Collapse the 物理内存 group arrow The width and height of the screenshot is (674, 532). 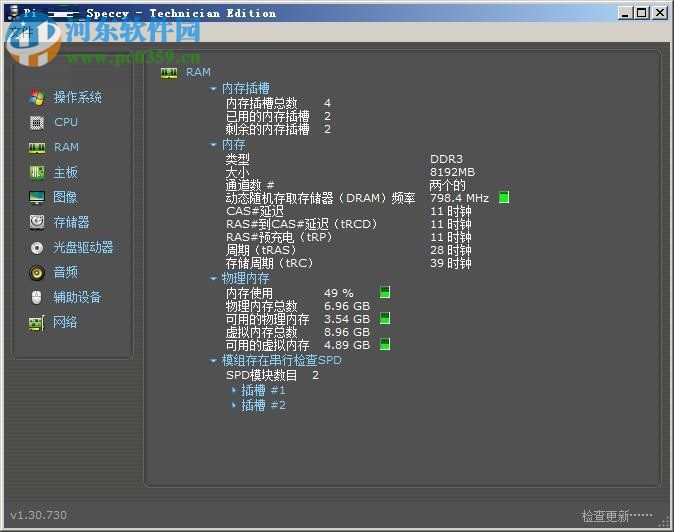[x=213, y=278]
